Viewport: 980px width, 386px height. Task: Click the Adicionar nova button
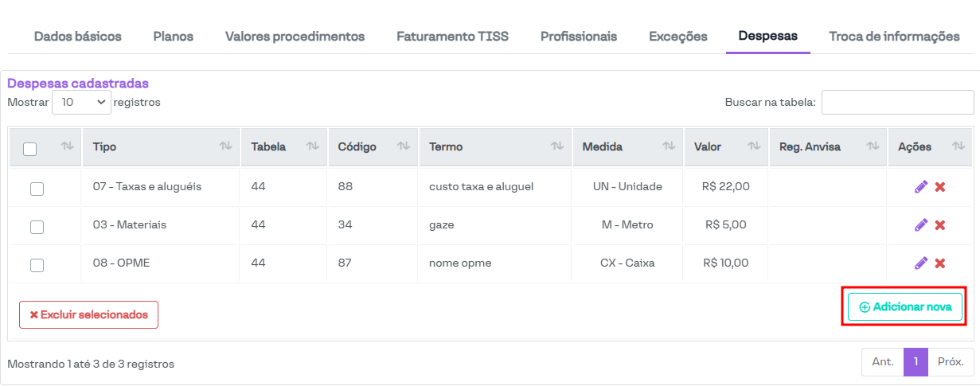click(905, 307)
